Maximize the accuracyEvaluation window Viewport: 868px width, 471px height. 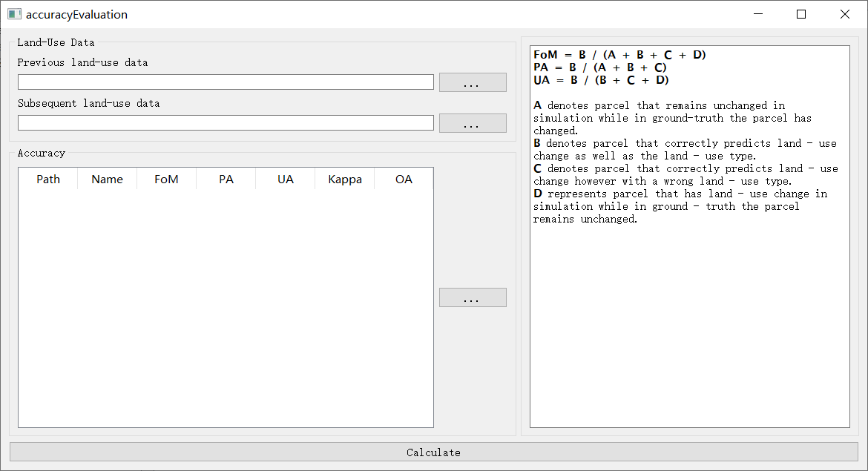point(801,14)
